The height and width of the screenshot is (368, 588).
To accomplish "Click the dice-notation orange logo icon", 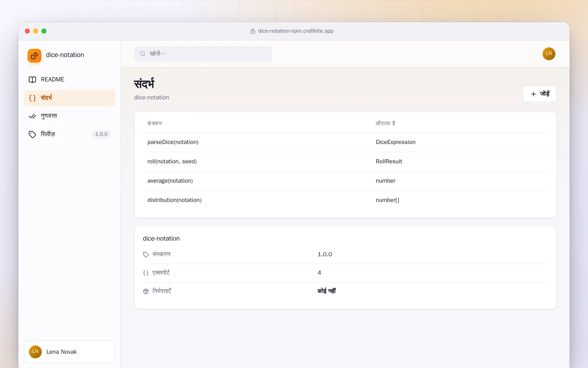I will point(34,56).
